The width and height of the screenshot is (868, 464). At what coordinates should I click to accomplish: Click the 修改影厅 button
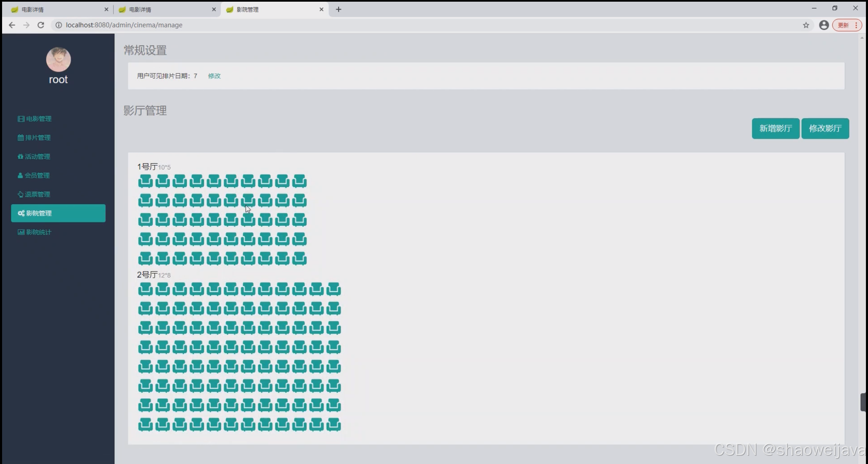pos(825,128)
